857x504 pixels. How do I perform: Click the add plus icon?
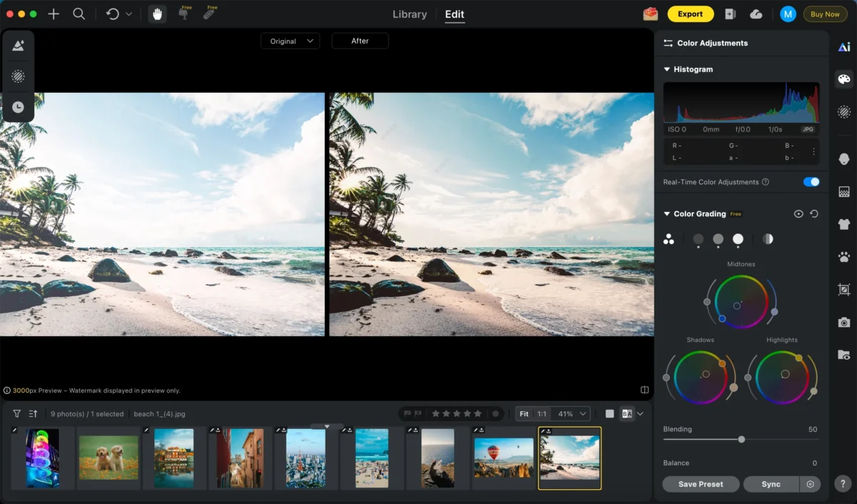54,14
